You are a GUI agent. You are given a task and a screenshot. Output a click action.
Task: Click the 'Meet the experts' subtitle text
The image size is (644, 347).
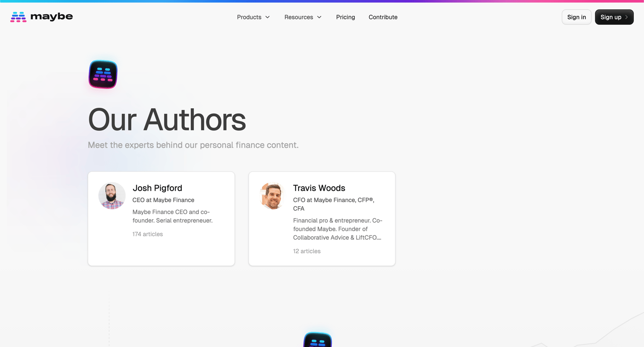point(193,145)
